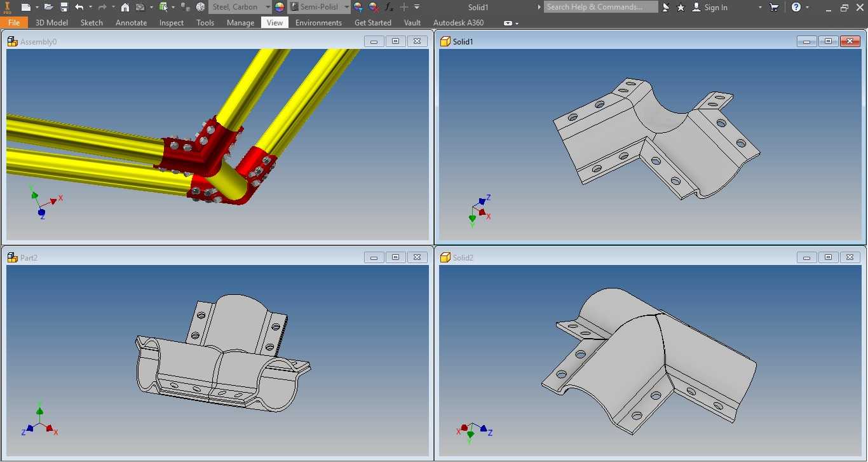The height and width of the screenshot is (462, 868).
Task: Maximize the Assembly0 document window
Action: [x=395, y=41]
